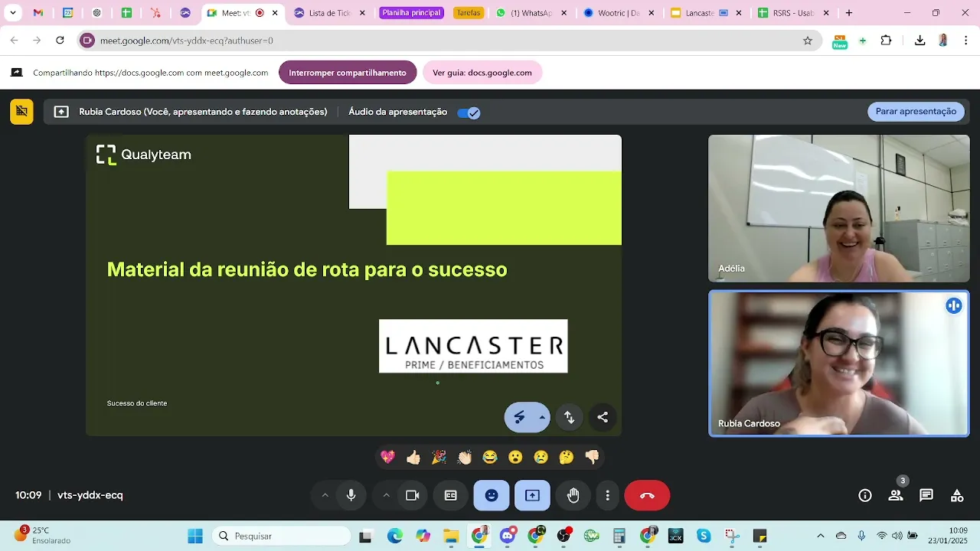
Task: Mute the microphone in the call
Action: click(x=351, y=495)
